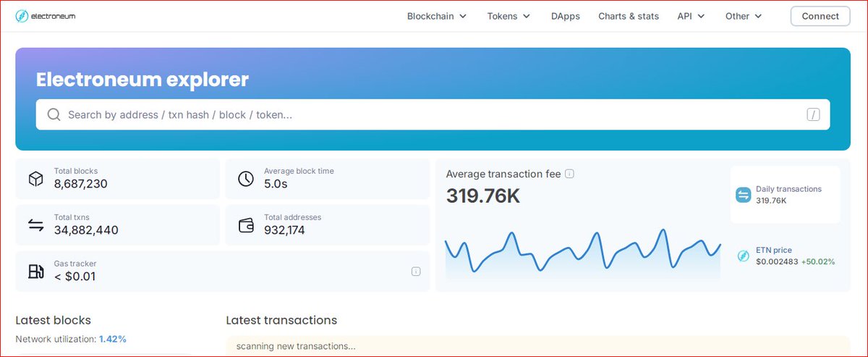The image size is (868, 357).
Task: Go to the DApps page
Action: point(565,16)
